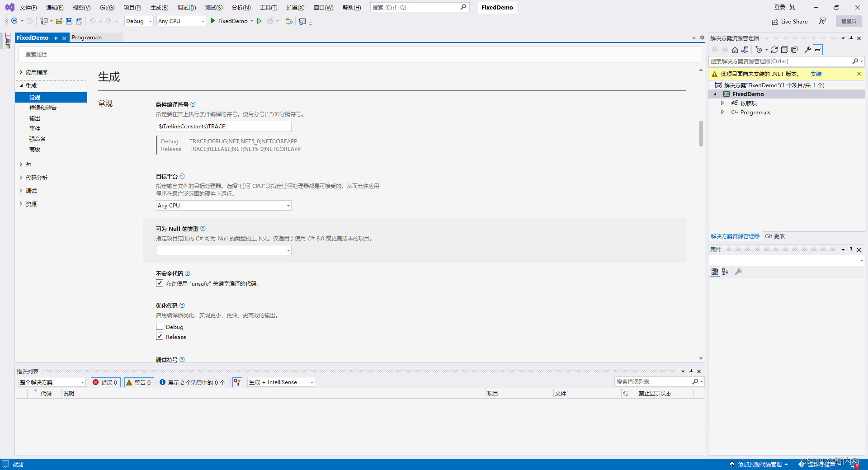Open the window layout toolbar icon
The width and height of the screenshot is (868, 470).
pos(302,21)
